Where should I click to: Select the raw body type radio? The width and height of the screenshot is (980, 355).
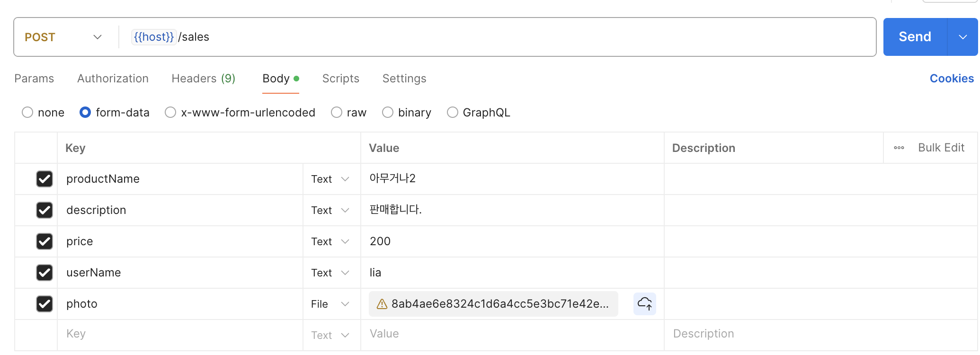click(x=337, y=112)
